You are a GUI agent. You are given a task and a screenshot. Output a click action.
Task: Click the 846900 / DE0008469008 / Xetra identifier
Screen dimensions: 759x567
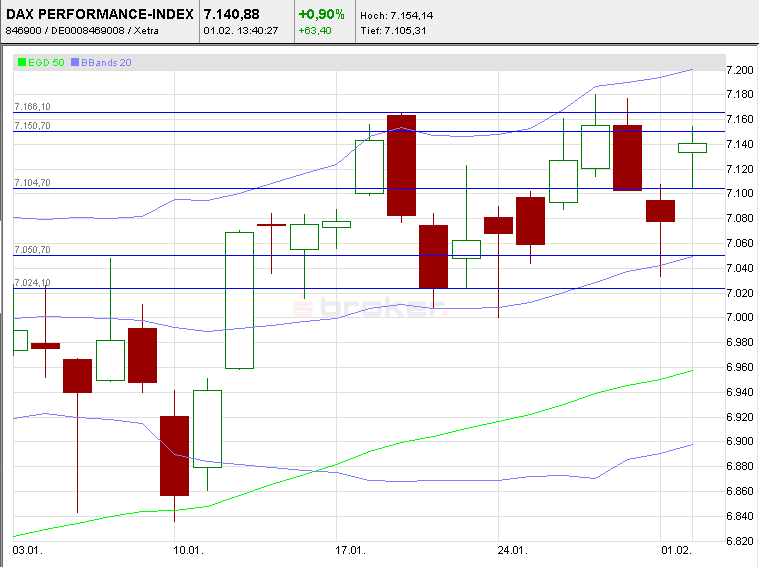coord(82,31)
